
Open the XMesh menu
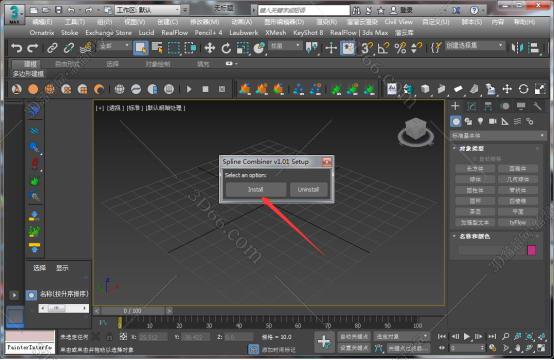tap(276, 33)
